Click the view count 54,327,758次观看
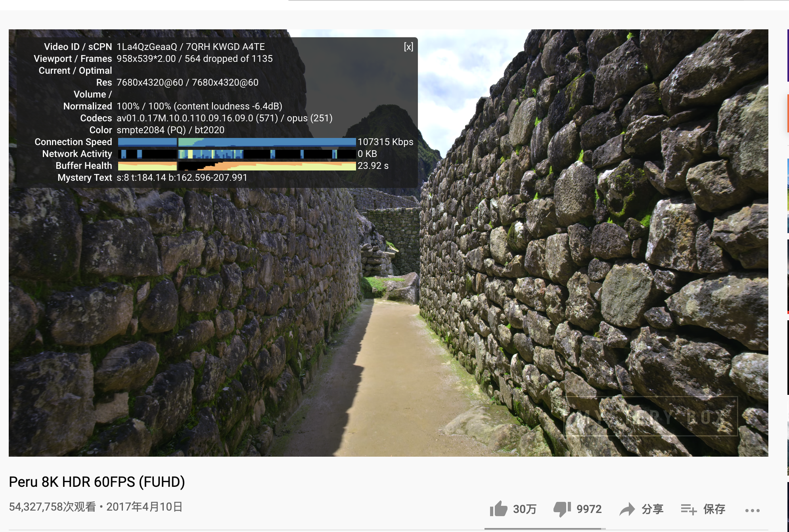The width and height of the screenshot is (789, 532). coord(52,507)
